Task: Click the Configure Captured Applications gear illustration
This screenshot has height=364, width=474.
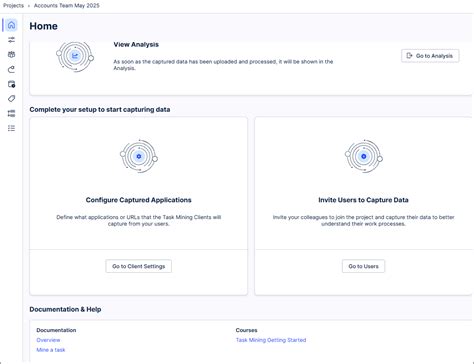Action: [x=139, y=156]
